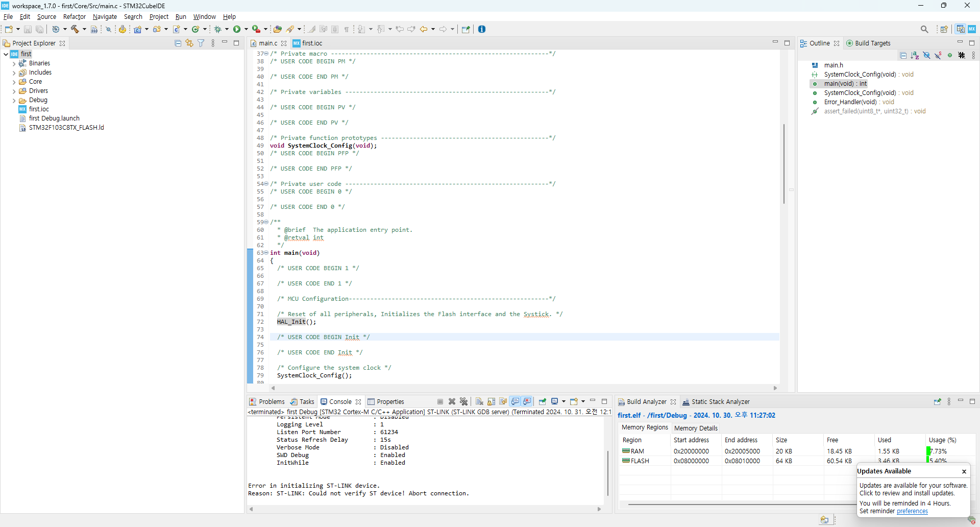This screenshot has height=527, width=980.
Task: Click the Back navigation arrow in toolbar
Action: pos(424,29)
